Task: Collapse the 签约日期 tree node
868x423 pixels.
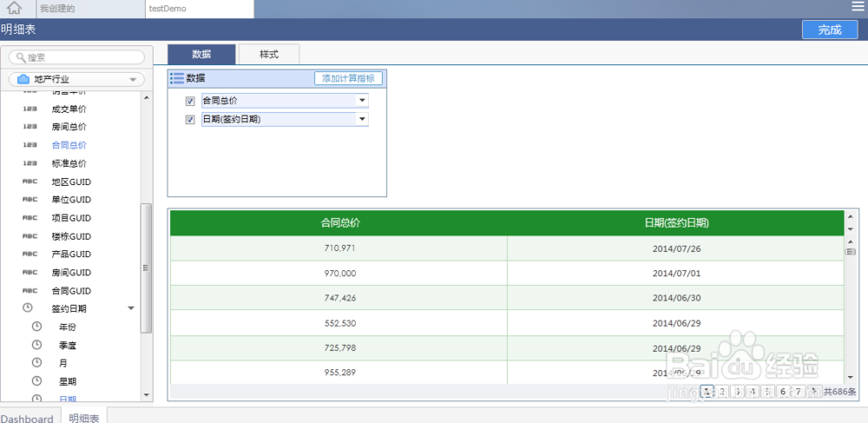Action: 131,308
